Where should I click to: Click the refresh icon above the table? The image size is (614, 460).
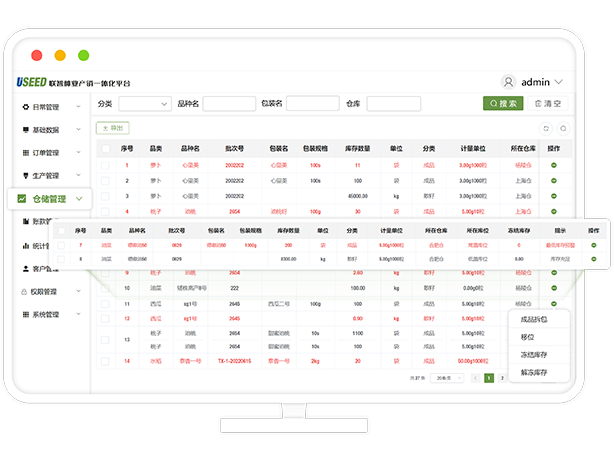(546, 128)
